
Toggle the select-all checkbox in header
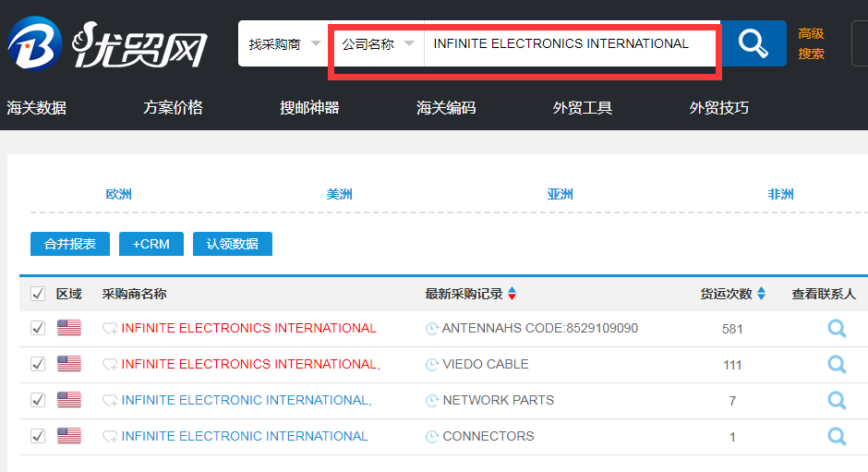click(x=38, y=294)
